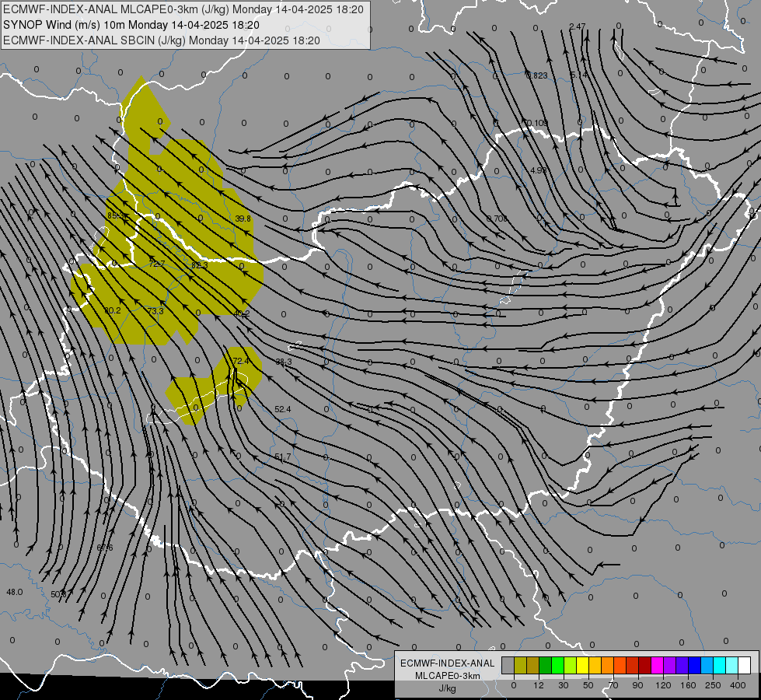Click the legend title 'ECMWF-INDEX-ANAL'
This screenshot has width=761, height=700.
(448, 663)
